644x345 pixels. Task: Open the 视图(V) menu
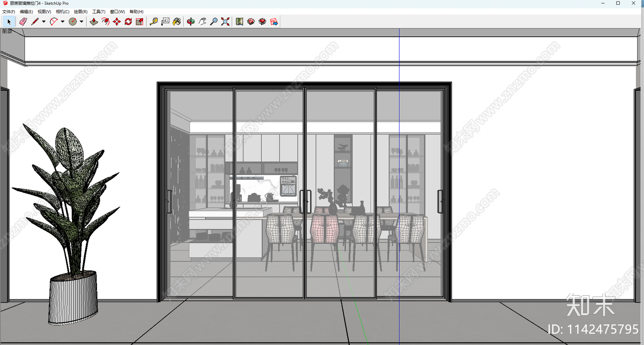coord(44,12)
